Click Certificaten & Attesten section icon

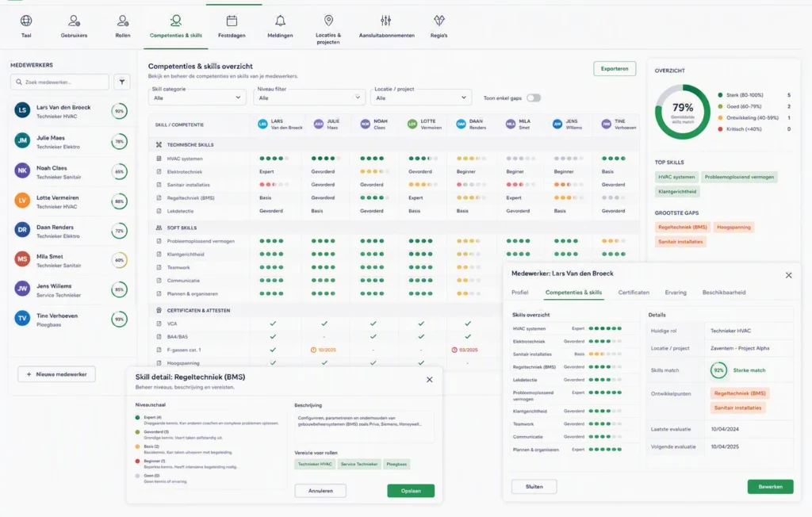(x=159, y=310)
